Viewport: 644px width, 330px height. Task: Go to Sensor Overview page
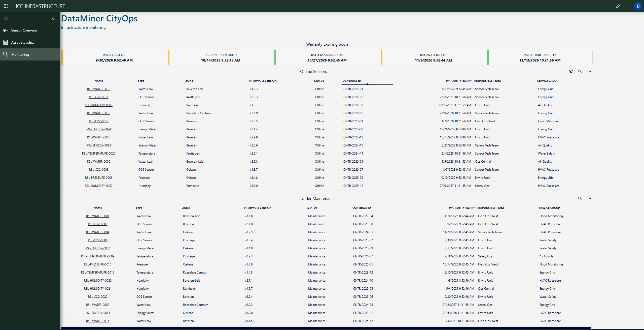coord(24,30)
